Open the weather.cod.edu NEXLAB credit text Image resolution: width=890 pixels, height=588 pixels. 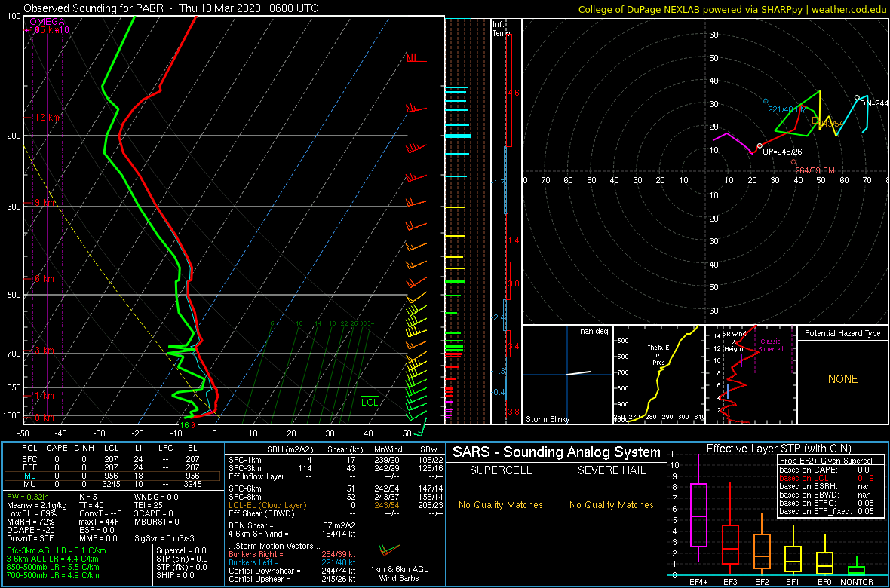point(732,8)
